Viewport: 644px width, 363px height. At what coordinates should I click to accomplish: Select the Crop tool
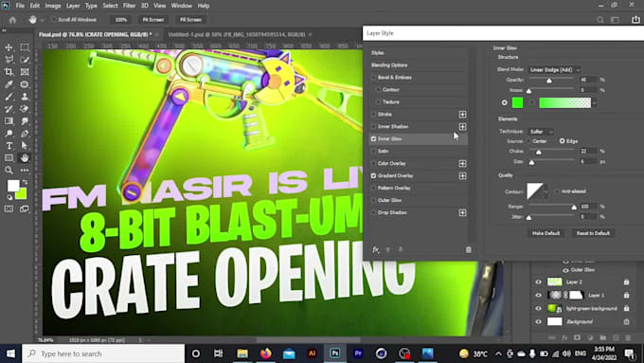click(x=9, y=72)
